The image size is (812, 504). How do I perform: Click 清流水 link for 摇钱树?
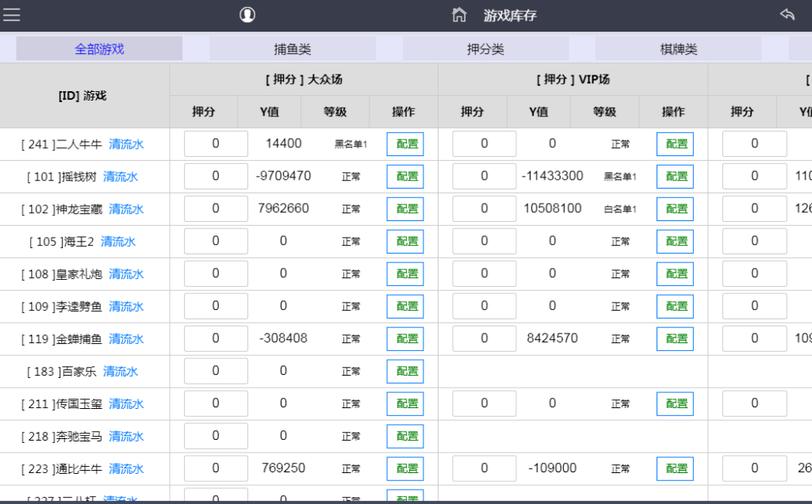121,177
